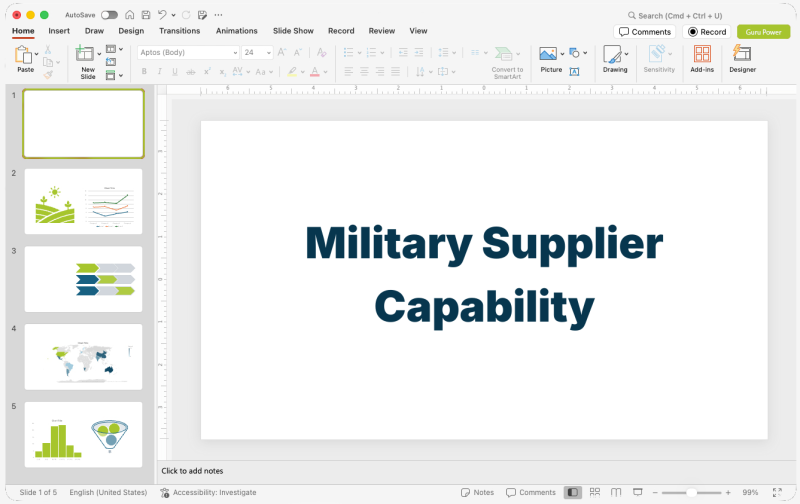Click the zoom in plus button
The height and width of the screenshot is (504, 800).
(x=728, y=492)
